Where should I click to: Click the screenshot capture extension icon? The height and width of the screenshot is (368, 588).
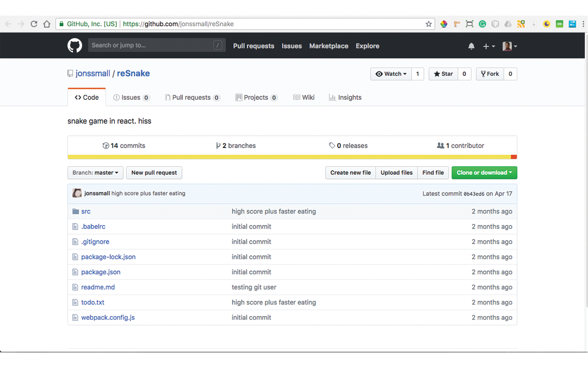coord(469,24)
